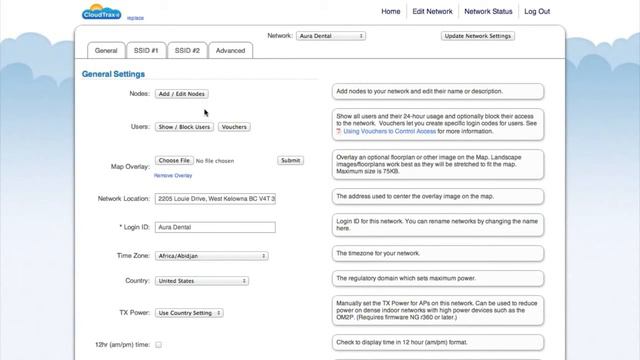Open Edit Network in top navigation
Image resolution: width=640 pixels, height=360 pixels.
pos(432,11)
